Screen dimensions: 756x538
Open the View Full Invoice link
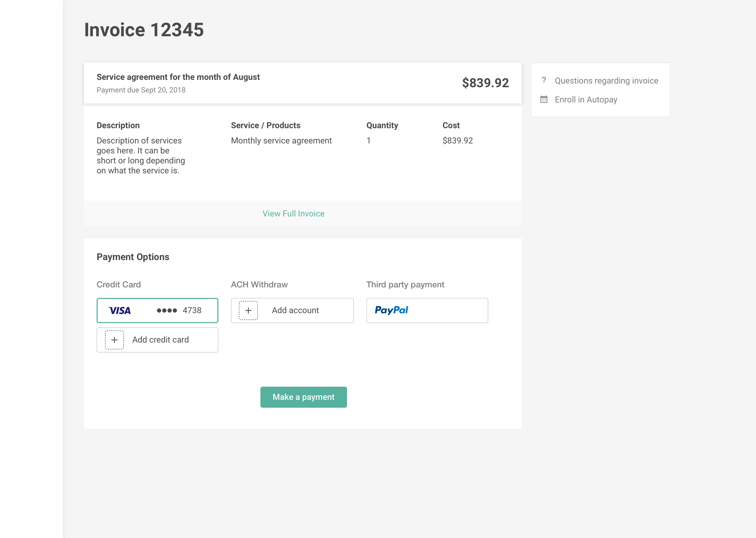click(293, 214)
